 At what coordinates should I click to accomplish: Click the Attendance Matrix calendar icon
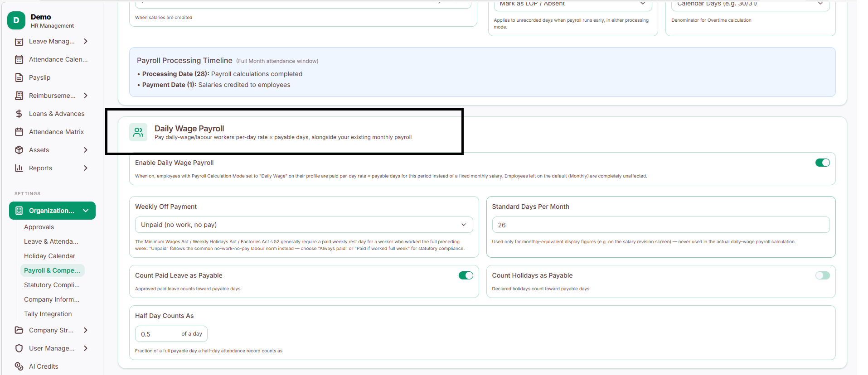(x=19, y=132)
